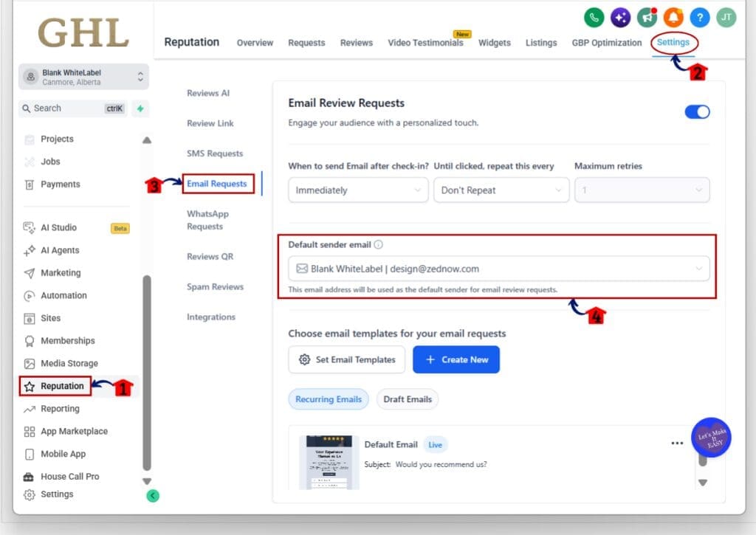Click the Media Storage image icon
The height and width of the screenshot is (535, 756).
(30, 363)
